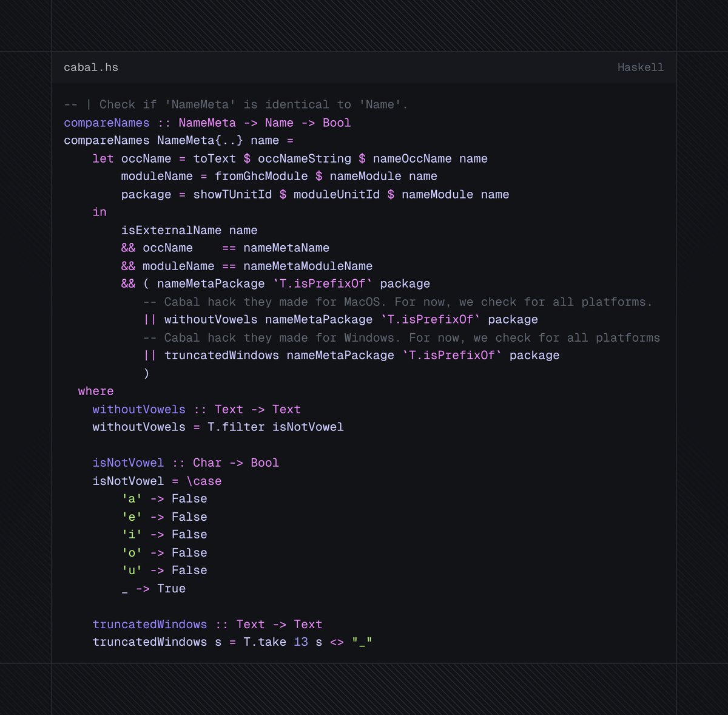Click the '|| withoutVowels nameMetaPackage' line
Image resolution: width=728 pixels, height=715 pixels.
point(340,319)
